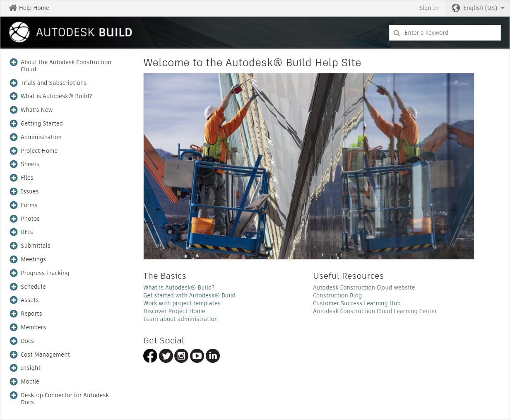Click the Autodesk Build globe logo
This screenshot has width=510, height=420.
click(19, 32)
